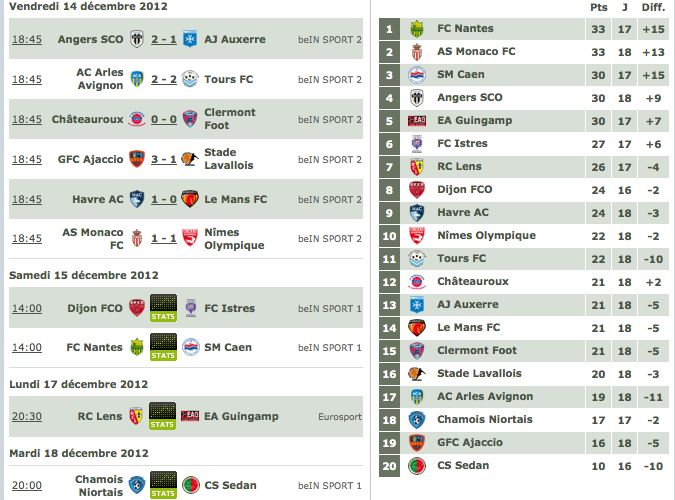Open AC Arles Avignon 2 - 2 score
Image resolution: width=675 pixels, height=500 pixels.
pyautogui.click(x=164, y=79)
